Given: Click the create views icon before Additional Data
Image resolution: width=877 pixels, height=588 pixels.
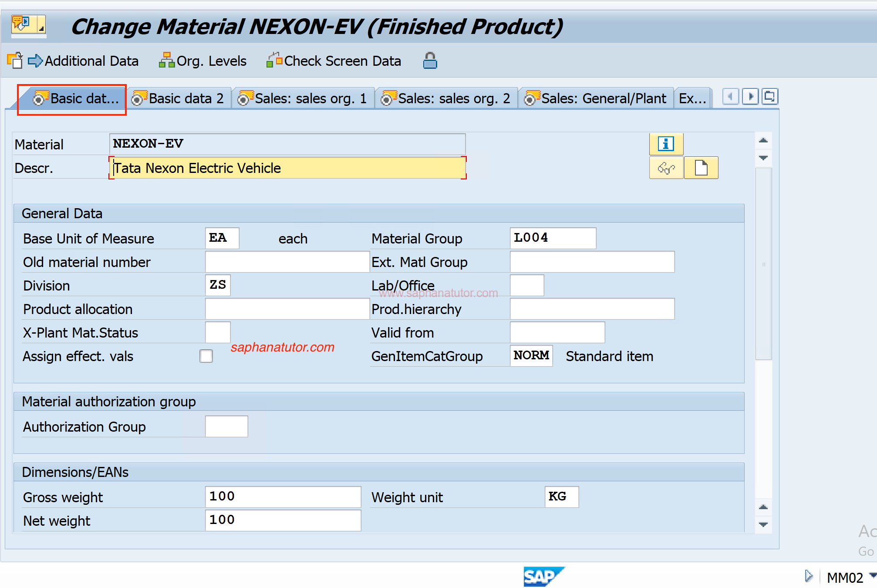Looking at the screenshot, I should point(15,61).
